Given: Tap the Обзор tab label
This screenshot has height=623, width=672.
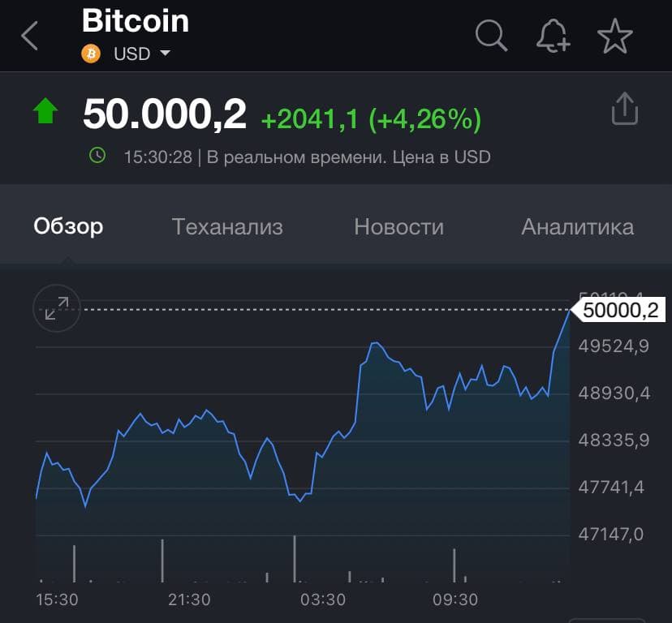Looking at the screenshot, I should pyautogui.click(x=68, y=226).
